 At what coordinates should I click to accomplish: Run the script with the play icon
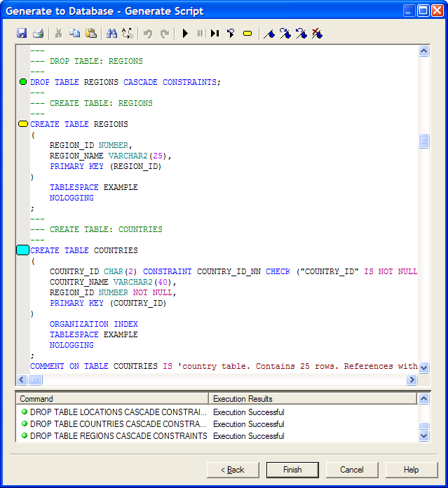pyautogui.click(x=185, y=33)
